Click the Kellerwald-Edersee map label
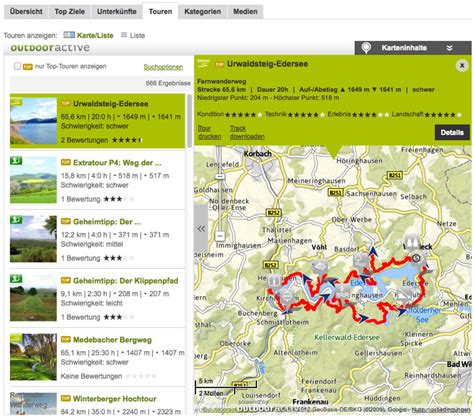 347,338
